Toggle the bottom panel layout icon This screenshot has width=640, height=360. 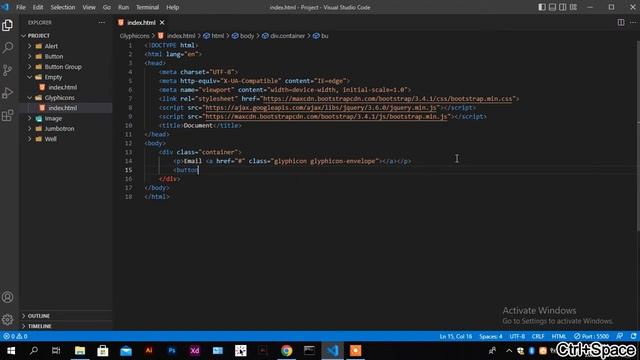click(552, 7)
